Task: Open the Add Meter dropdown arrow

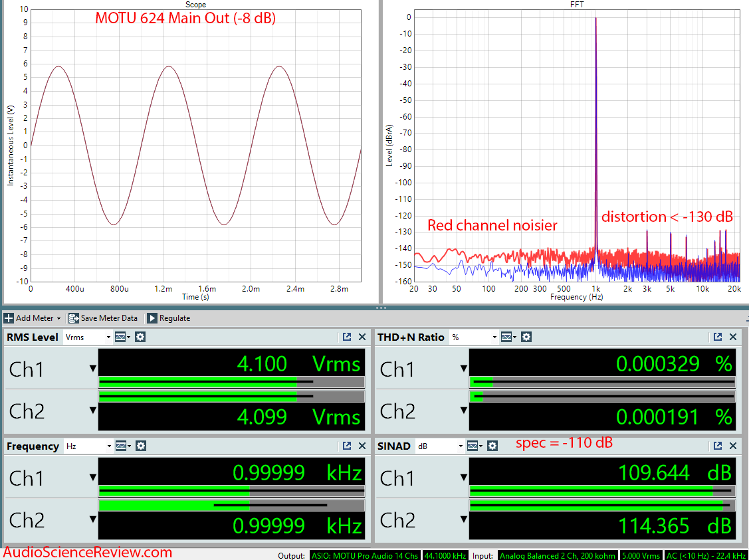Action: tap(58, 318)
